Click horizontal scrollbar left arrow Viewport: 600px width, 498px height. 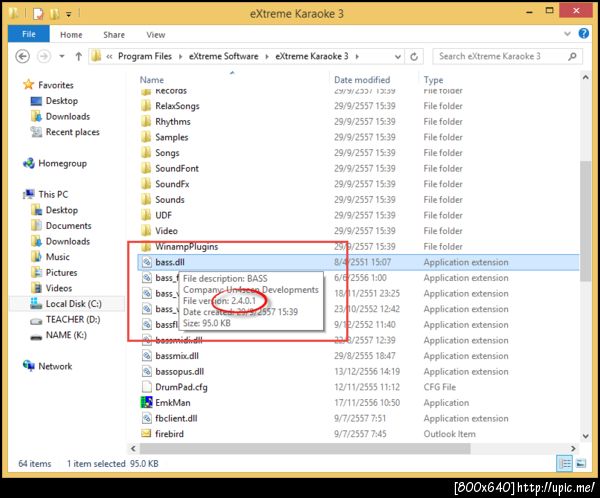[133, 448]
